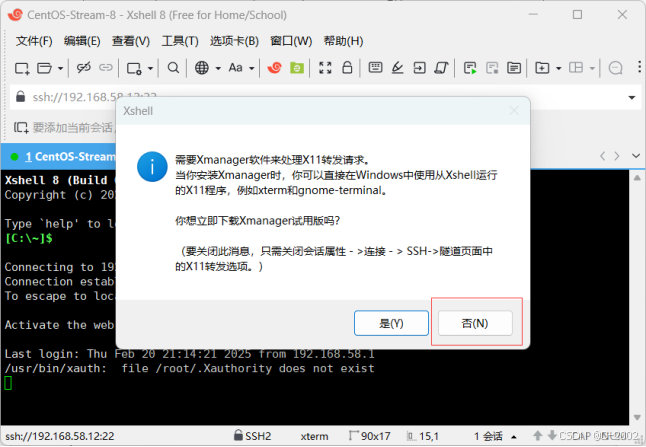Viewport: 646px width, 447px height.
Task: Click the highlight pen icon
Action: click(397, 68)
